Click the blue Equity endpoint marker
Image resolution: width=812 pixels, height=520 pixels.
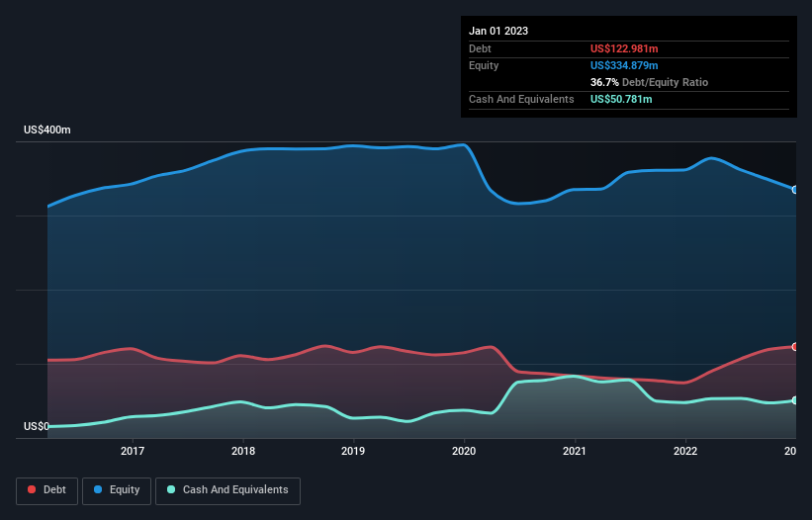[795, 190]
